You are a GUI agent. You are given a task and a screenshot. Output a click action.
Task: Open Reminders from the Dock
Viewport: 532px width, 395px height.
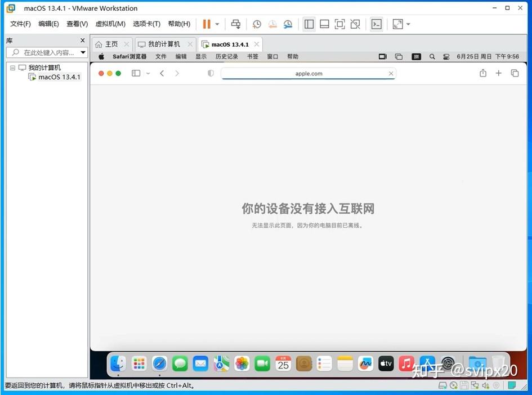[324, 364]
